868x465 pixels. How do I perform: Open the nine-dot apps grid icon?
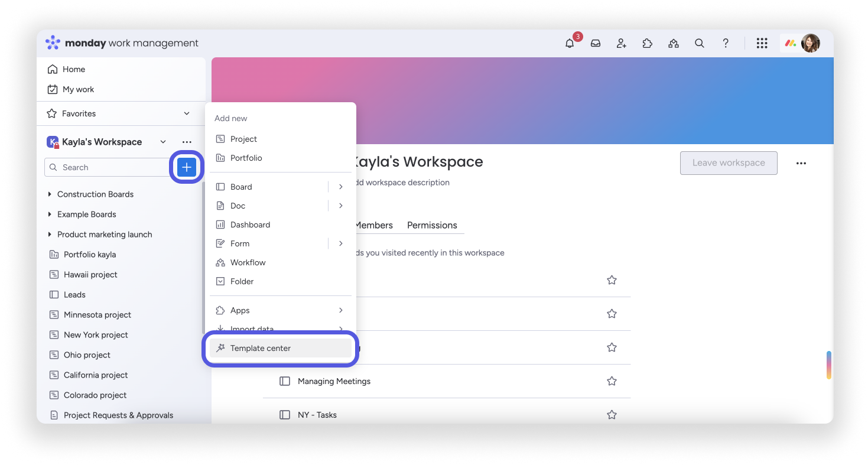762,43
